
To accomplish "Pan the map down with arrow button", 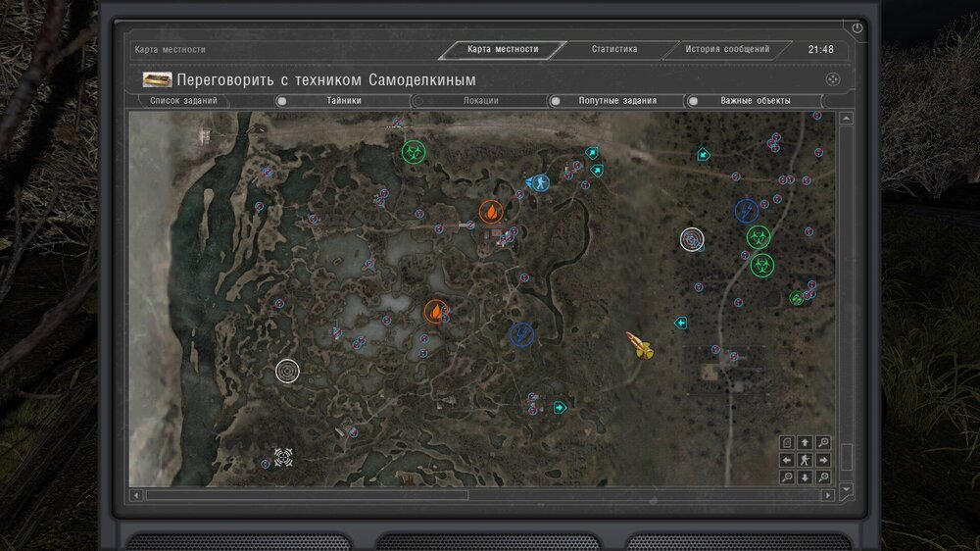I will 805,477.
